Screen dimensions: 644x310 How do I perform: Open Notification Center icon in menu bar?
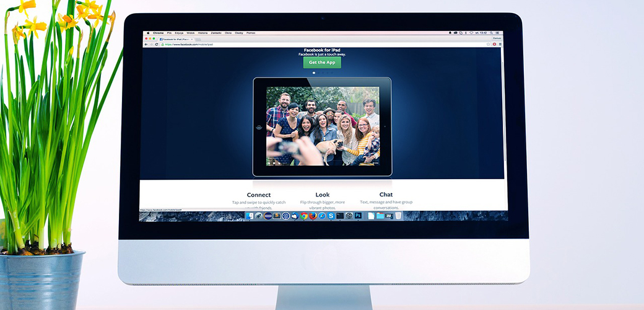click(497, 33)
